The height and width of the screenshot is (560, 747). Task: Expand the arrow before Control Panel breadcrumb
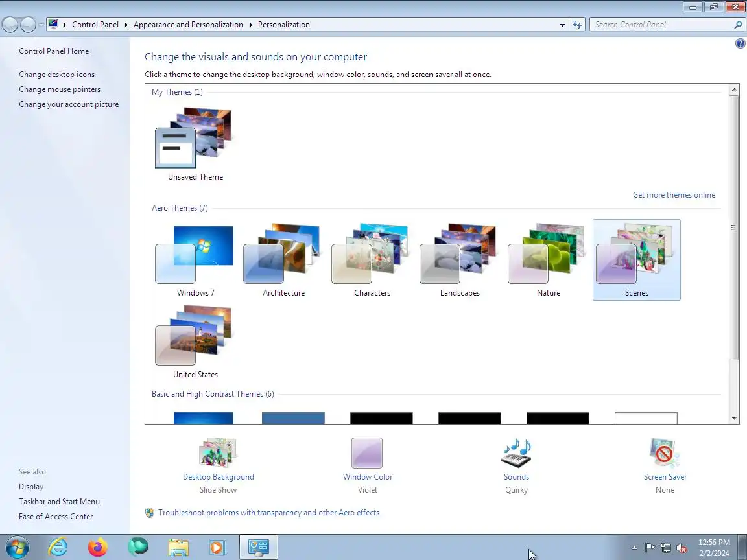pyautogui.click(x=65, y=25)
